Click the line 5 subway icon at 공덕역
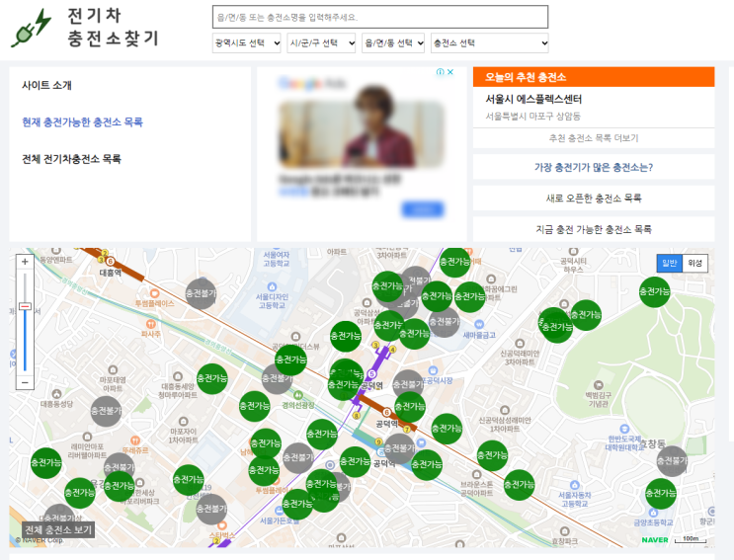734x560 pixels. [x=371, y=373]
